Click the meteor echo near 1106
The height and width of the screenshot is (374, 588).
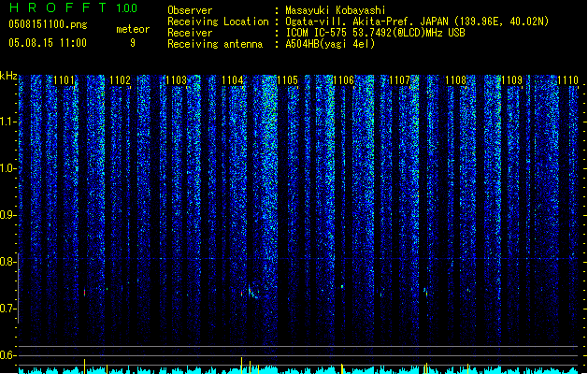[342, 287]
